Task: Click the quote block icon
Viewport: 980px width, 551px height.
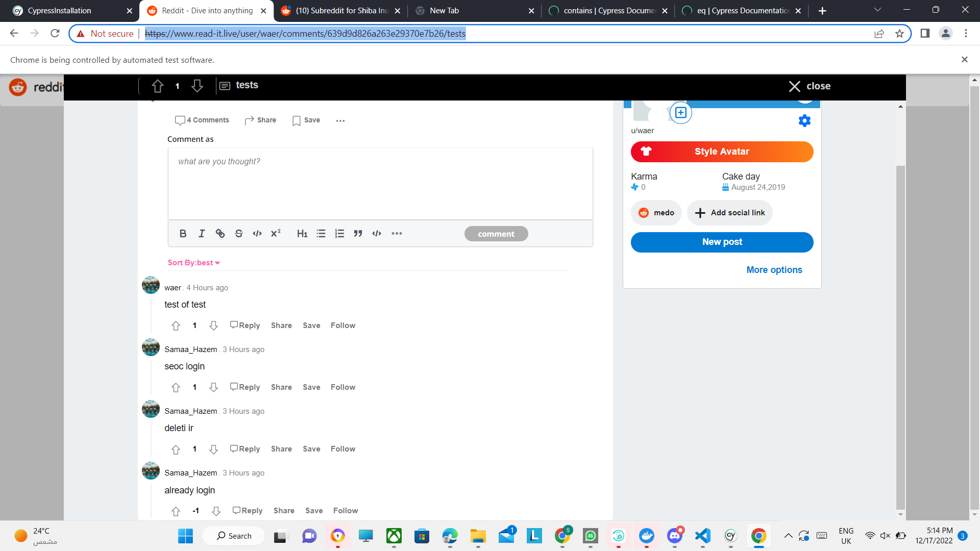Action: (358, 234)
